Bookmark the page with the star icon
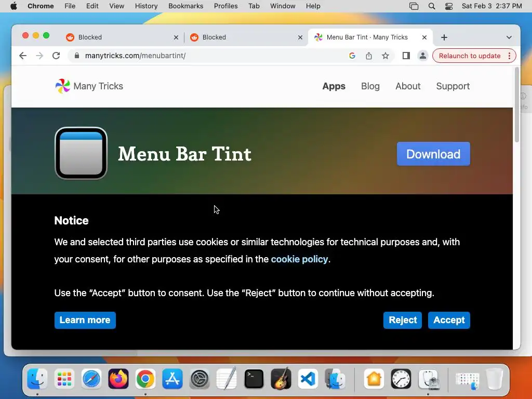The height and width of the screenshot is (399, 532). (x=385, y=56)
